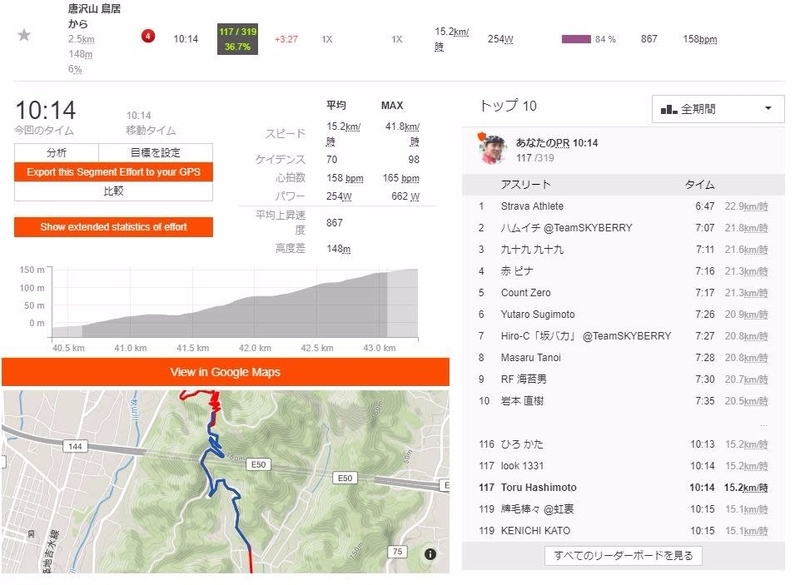The image size is (800, 585).
Task: Click Export this Segment Effort to your GPS
Action: 113,172
